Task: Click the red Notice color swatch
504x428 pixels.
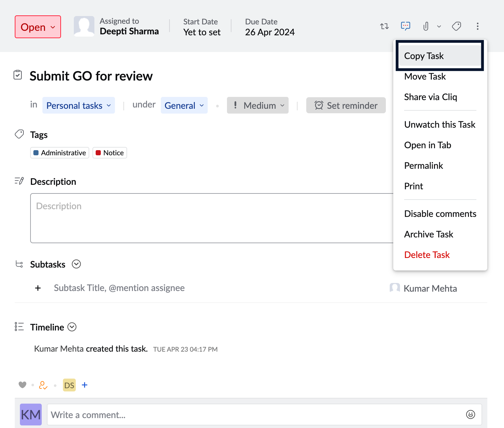Action: tap(98, 153)
